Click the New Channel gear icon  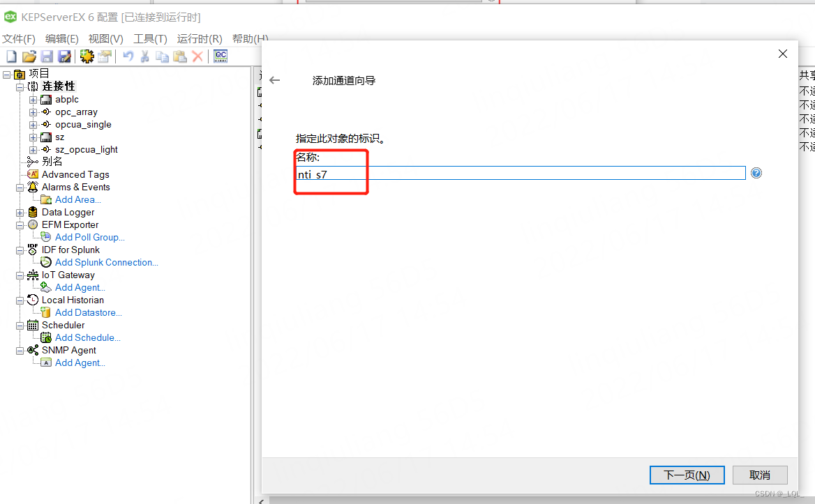click(87, 56)
